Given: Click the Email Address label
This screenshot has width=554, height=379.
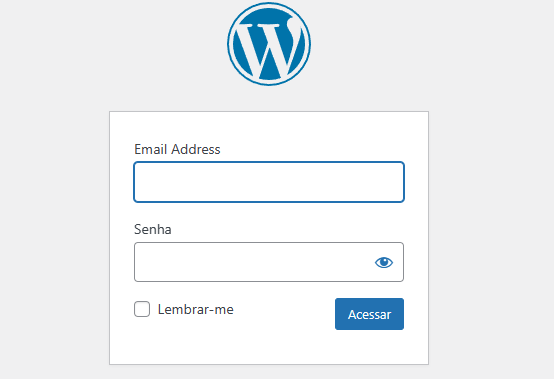Looking at the screenshot, I should pos(177,149).
